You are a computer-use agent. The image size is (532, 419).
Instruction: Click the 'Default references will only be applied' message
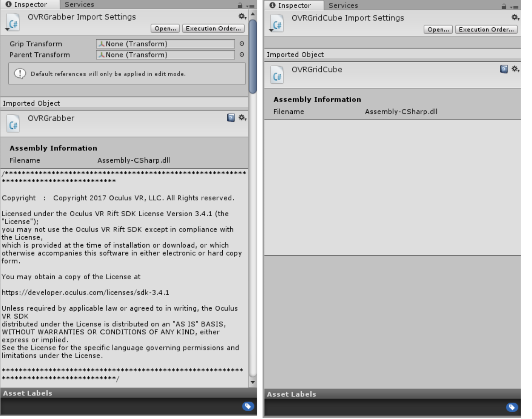point(108,74)
